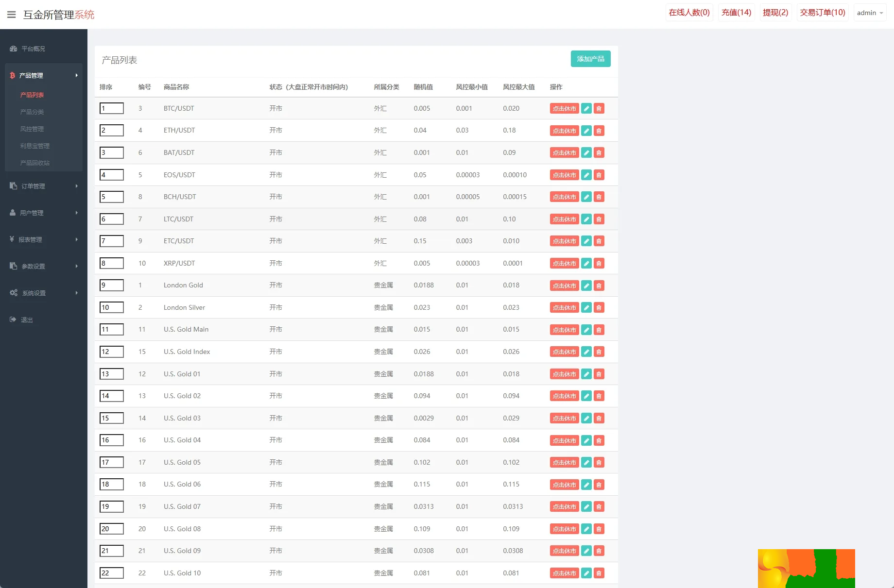The image size is (894, 588).
Task: Click edit pencil icon for BTC/USDT row
Action: pyautogui.click(x=586, y=109)
